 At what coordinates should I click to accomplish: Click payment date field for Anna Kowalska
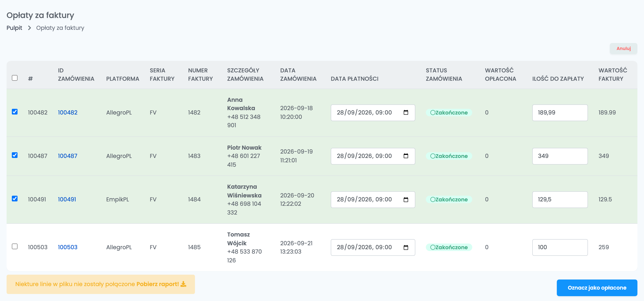pos(373,113)
